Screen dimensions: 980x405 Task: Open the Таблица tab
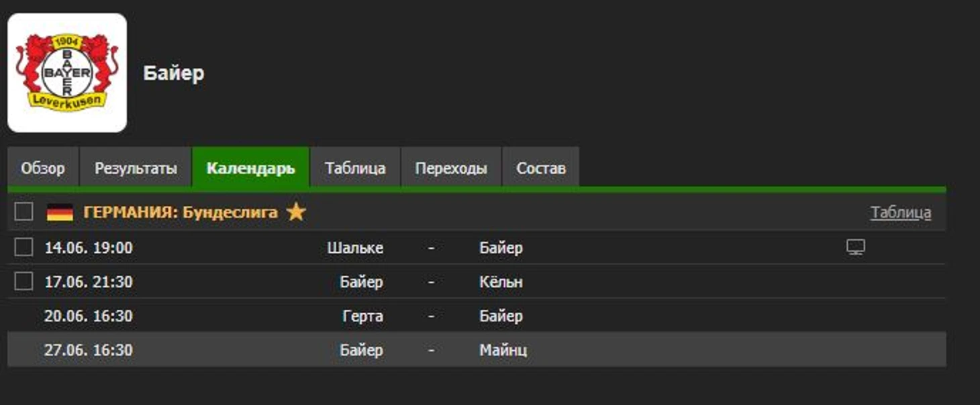[355, 168]
